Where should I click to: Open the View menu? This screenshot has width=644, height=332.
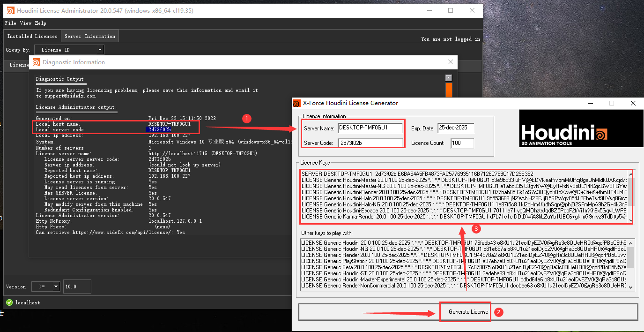click(26, 23)
